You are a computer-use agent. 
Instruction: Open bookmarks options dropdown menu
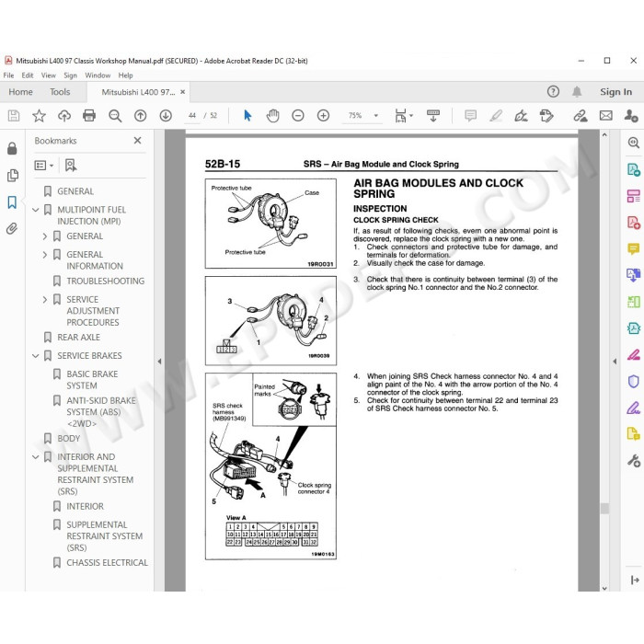pyautogui.click(x=44, y=166)
